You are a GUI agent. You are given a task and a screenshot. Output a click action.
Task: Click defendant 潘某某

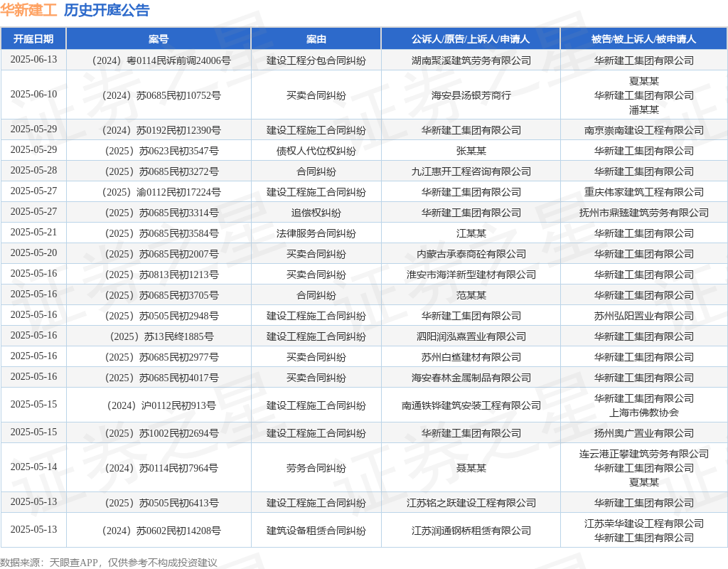click(644, 110)
